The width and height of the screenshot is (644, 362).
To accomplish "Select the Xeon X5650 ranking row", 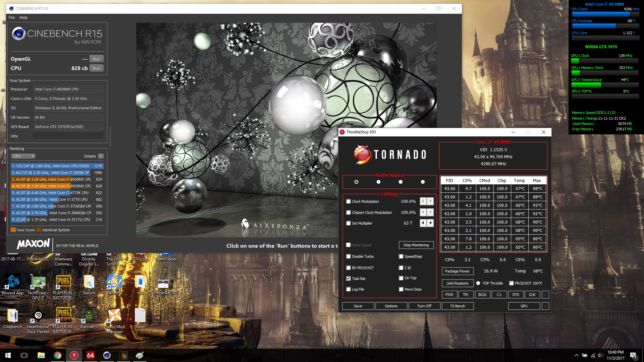I will (x=57, y=166).
